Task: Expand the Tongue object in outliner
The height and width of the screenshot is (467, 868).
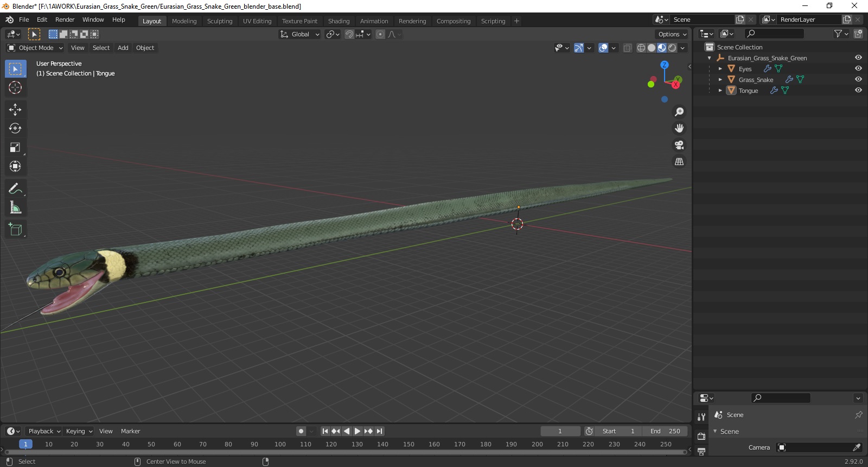Action: point(720,90)
